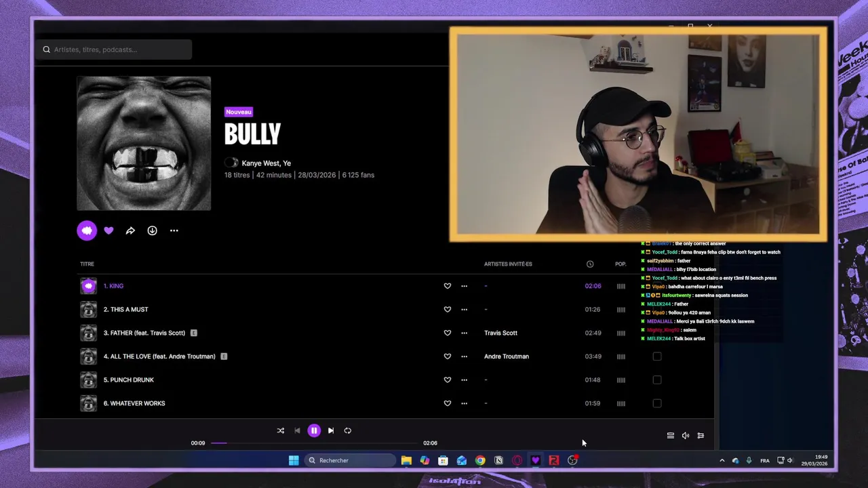868x488 pixels.
Task: Click the playback progress bar
Action: pyautogui.click(x=314, y=443)
